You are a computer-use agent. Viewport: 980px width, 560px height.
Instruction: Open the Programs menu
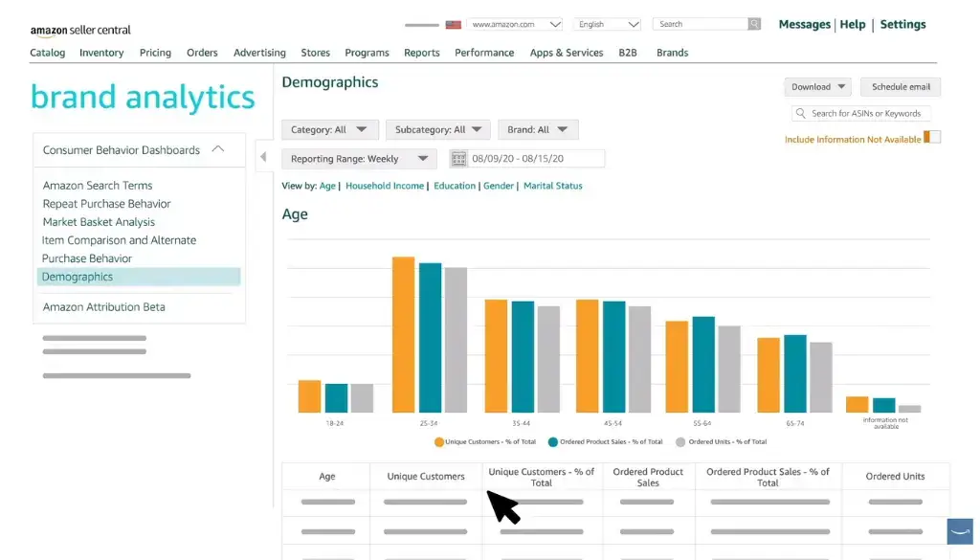367,53
